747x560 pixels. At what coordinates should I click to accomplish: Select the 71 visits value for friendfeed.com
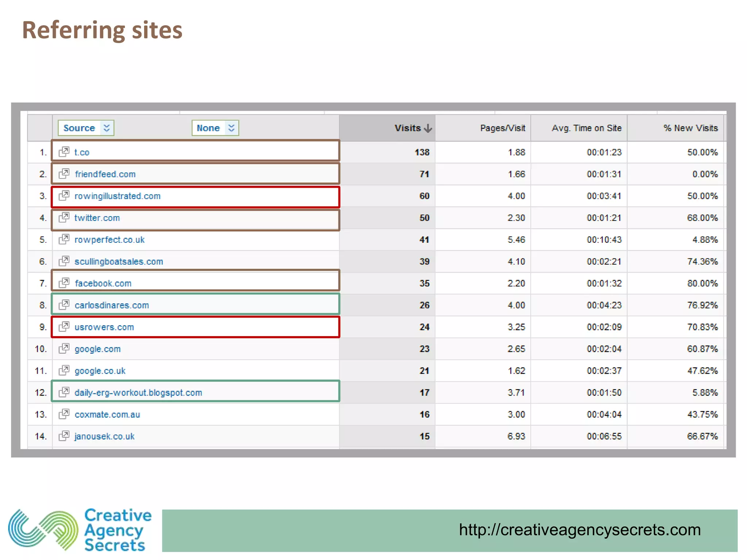[x=424, y=174]
